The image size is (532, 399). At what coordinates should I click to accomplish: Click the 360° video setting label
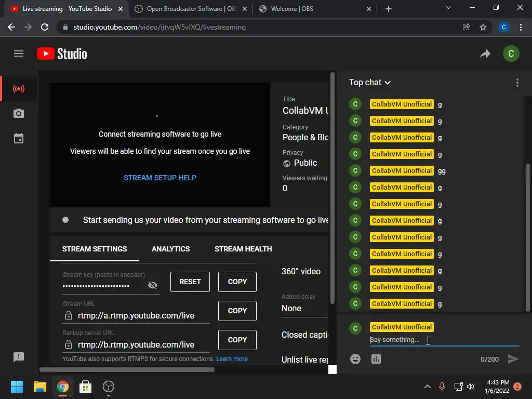301,271
